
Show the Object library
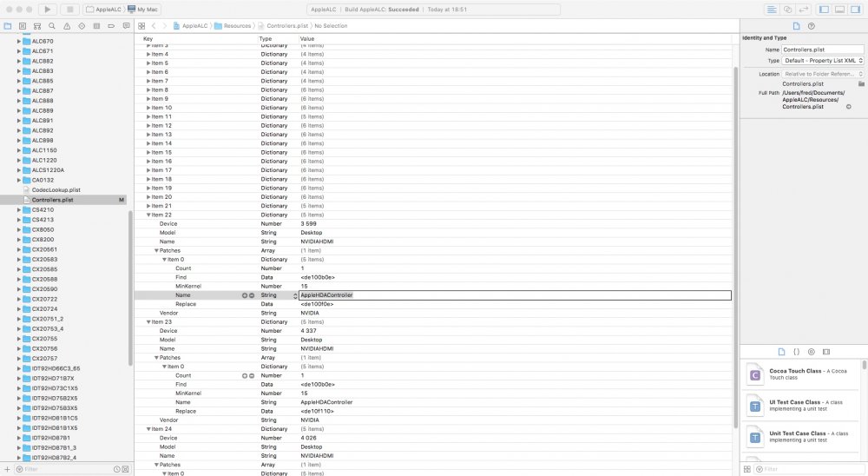click(811, 352)
